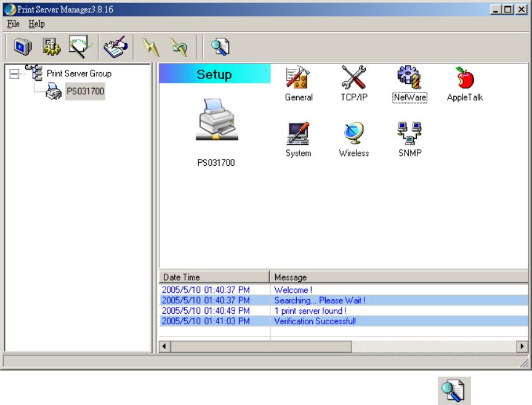Click the first lightning bolt toolbar icon
The image size is (532, 405).
pyautogui.click(x=150, y=46)
